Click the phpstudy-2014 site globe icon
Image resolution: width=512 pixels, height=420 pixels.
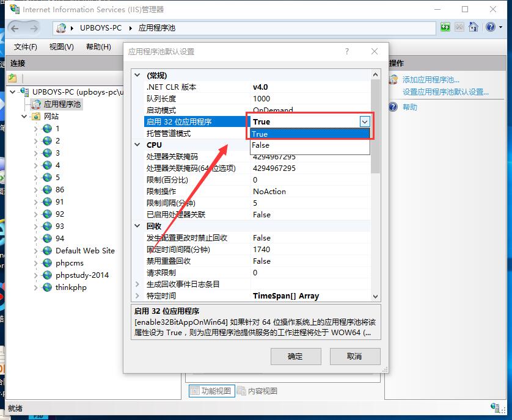point(47,275)
